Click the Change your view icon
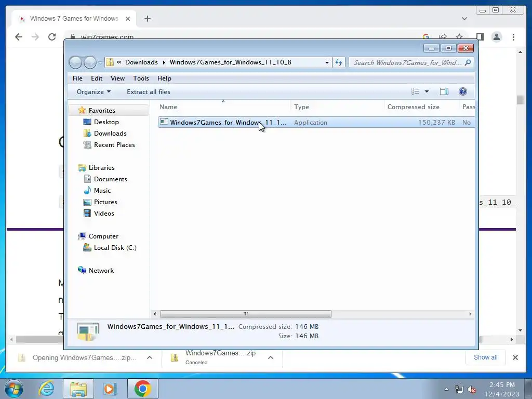 tap(415, 91)
